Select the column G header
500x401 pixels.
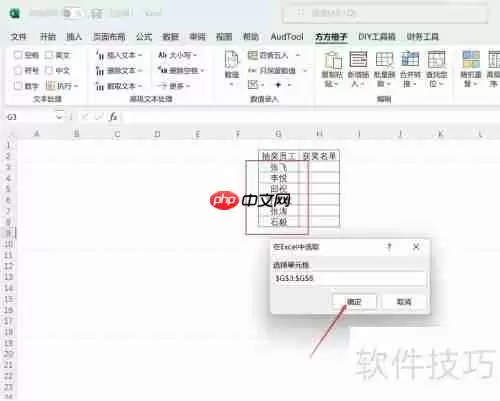coord(279,134)
